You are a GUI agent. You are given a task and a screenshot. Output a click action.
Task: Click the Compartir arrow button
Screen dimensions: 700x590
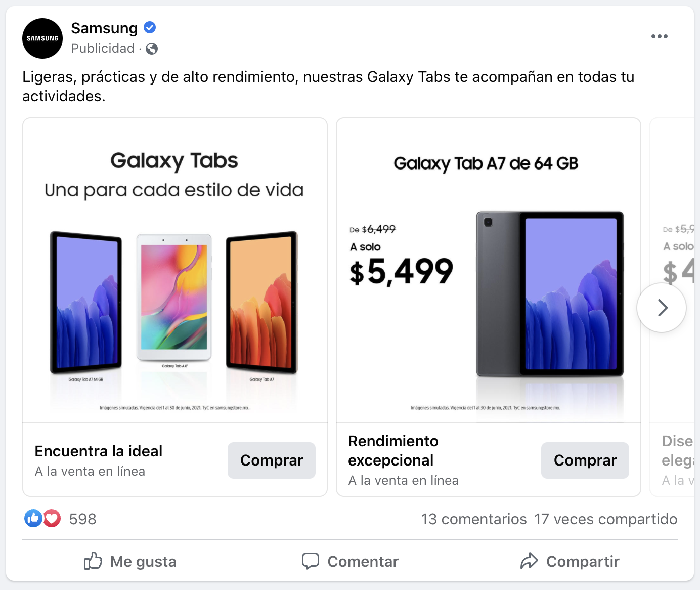[x=570, y=561]
